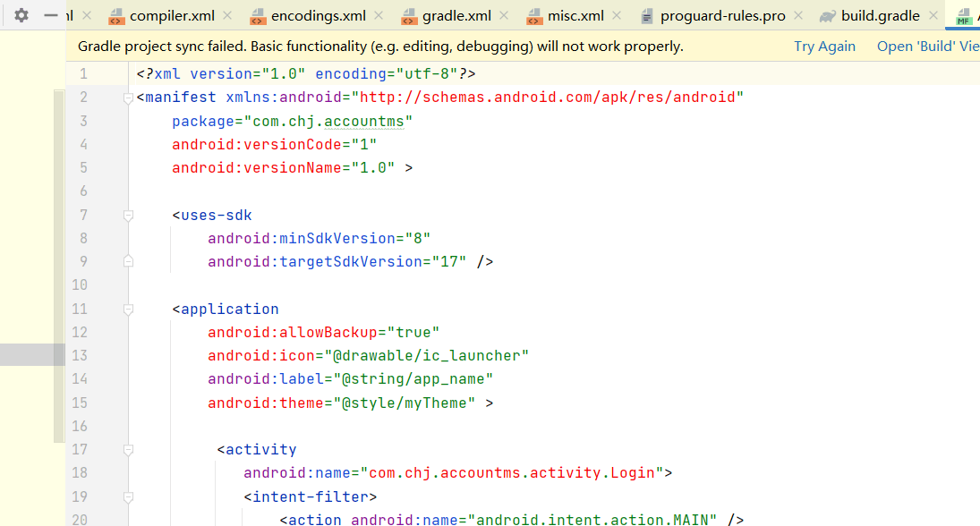The width and height of the screenshot is (980, 526).
Task: Switch to the proguard-rules.pro tab
Action: coord(722,15)
